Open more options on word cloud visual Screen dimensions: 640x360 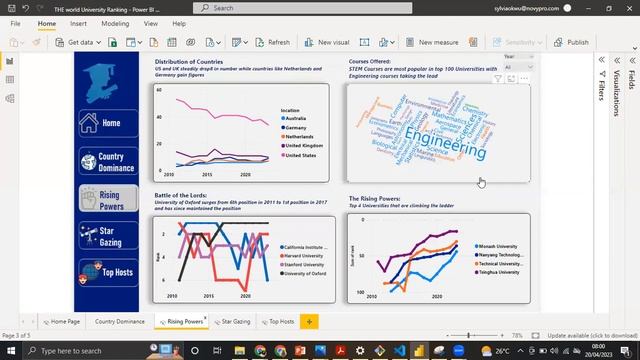point(524,79)
